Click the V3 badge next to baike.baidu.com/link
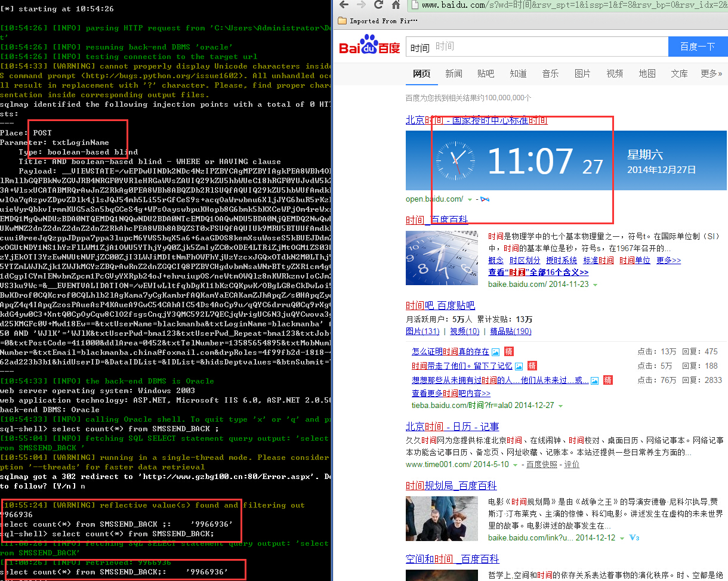728x581 pixels. click(634, 538)
